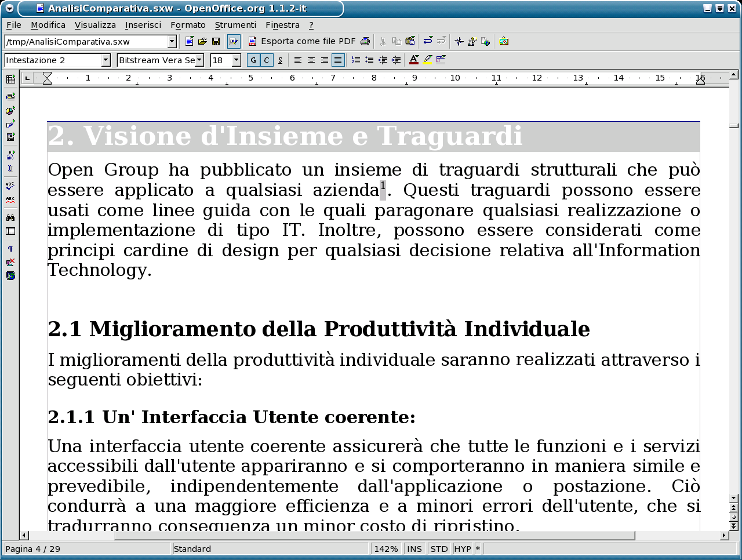This screenshot has height=560, width=742.
Task: Open the font name dropdown
Action: 199,60
